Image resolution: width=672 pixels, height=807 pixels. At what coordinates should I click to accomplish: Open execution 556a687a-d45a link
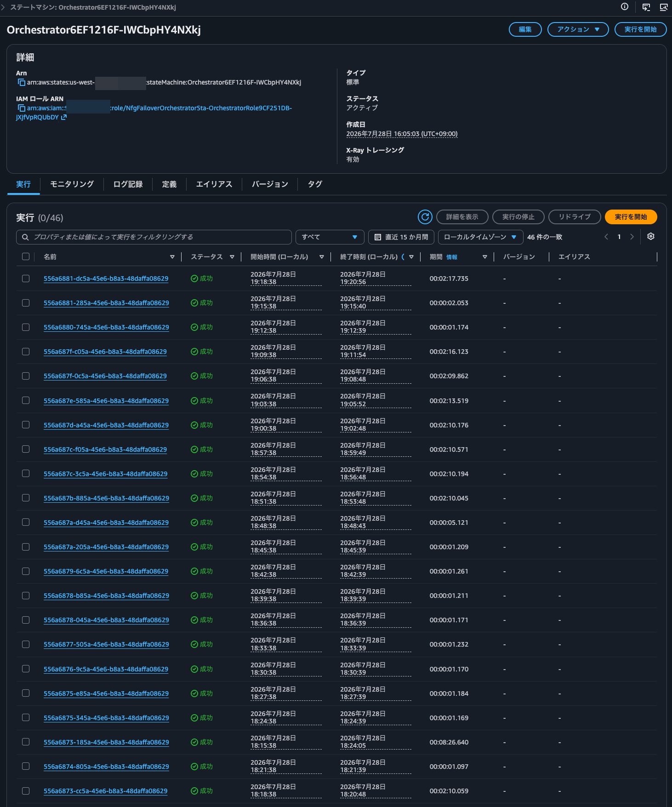pyautogui.click(x=106, y=523)
